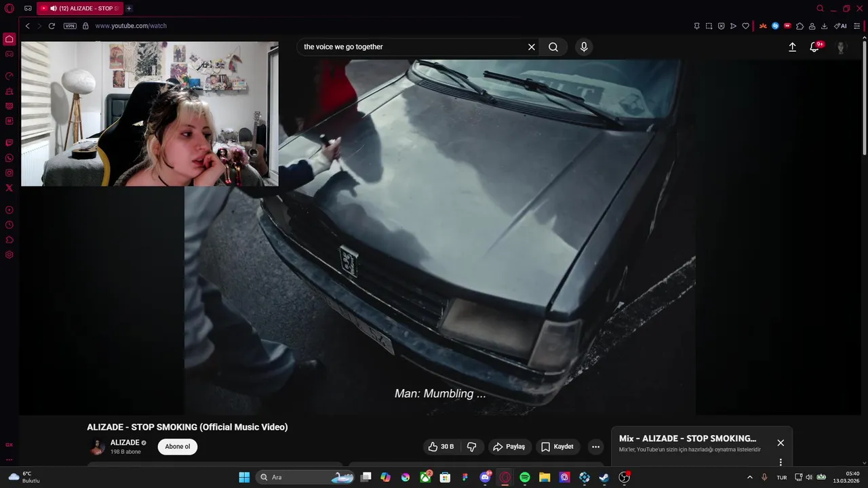868x488 pixels.
Task: Toggle the VPN badge in address bar
Action: click(70, 26)
